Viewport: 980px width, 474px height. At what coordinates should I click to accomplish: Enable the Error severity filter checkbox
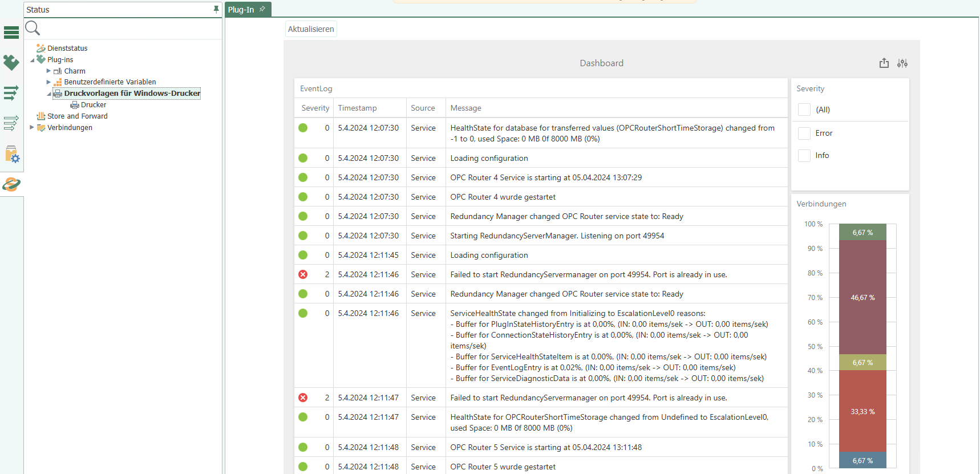coord(804,133)
